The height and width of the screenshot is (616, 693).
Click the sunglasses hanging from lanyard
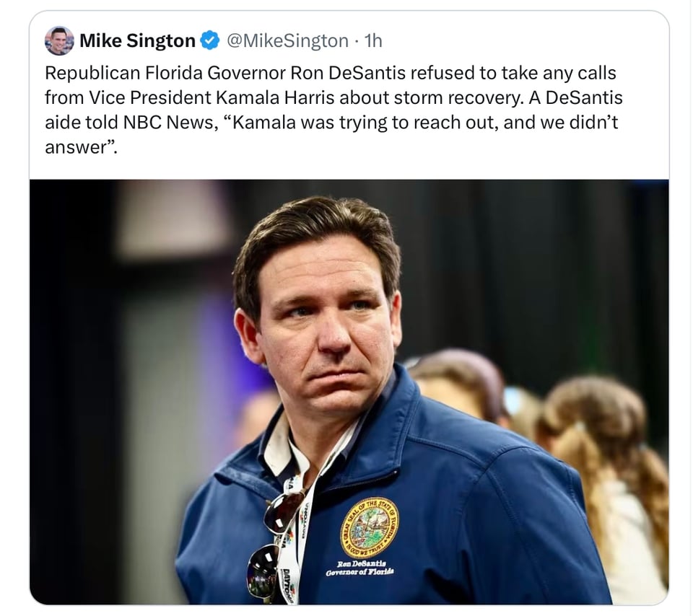click(x=271, y=545)
